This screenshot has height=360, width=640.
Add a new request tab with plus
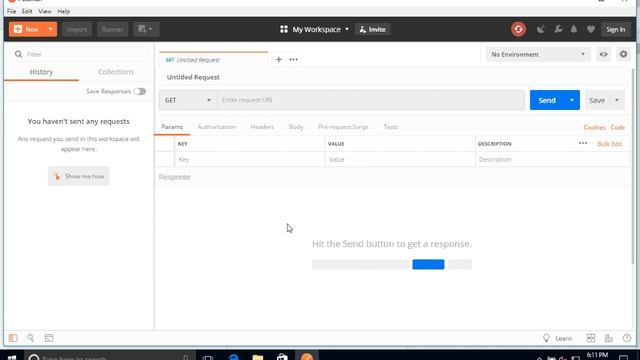(x=279, y=60)
